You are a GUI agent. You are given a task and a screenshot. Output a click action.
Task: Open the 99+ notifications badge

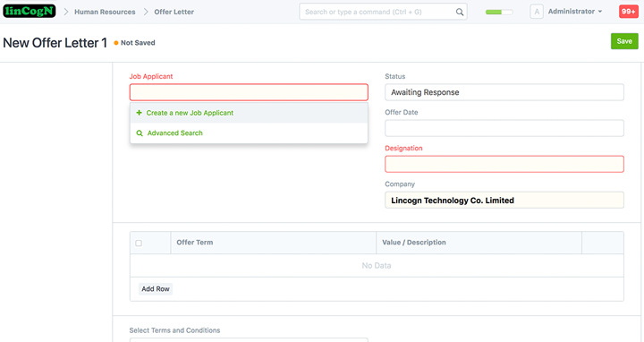[629, 12]
